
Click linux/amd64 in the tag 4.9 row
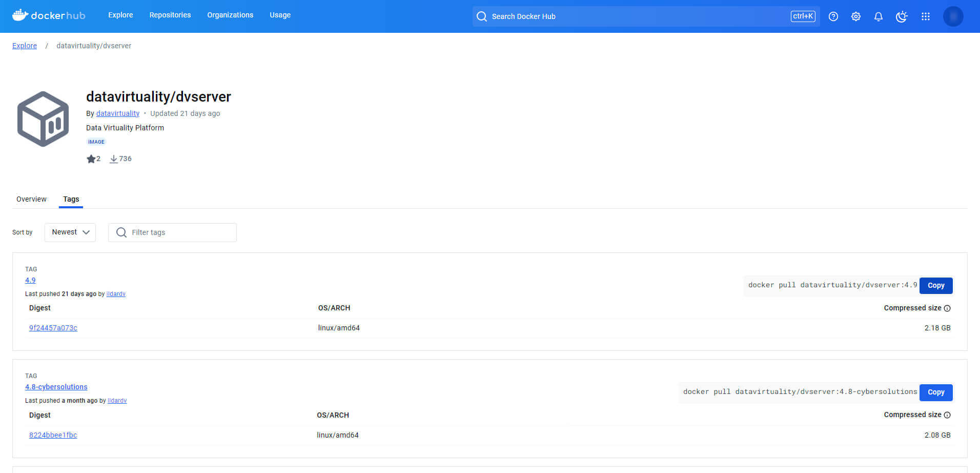pos(339,328)
